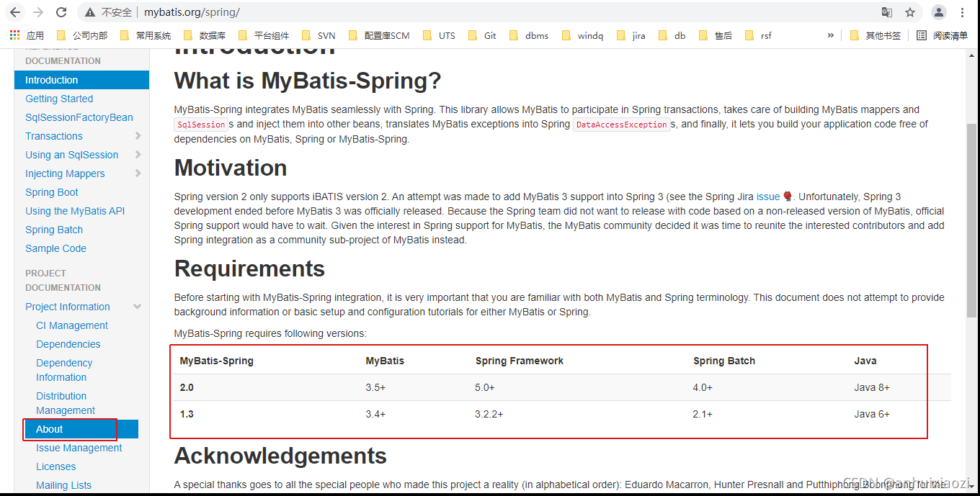This screenshot has height=496, width=980.
Task: Open Using the MyBatis API page
Action: coord(75,211)
